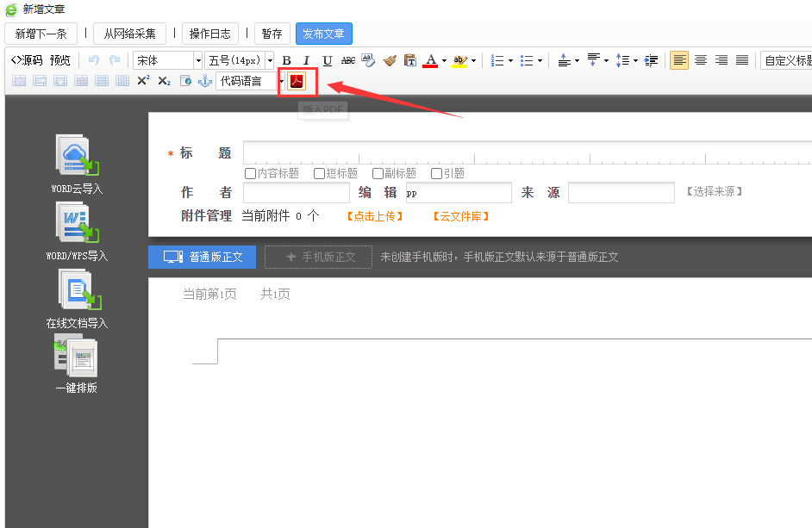Apply underline formatting

[327, 60]
